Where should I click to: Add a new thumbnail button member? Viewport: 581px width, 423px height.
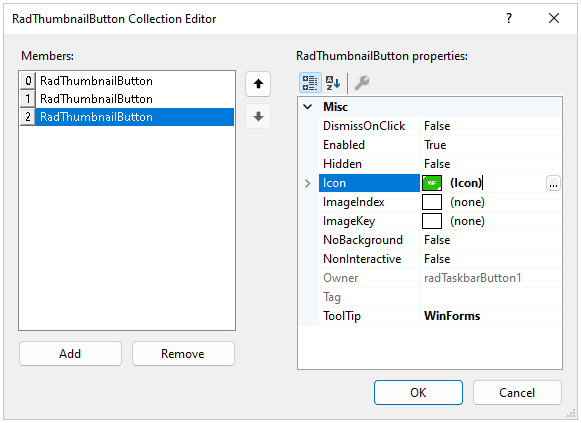click(x=70, y=354)
